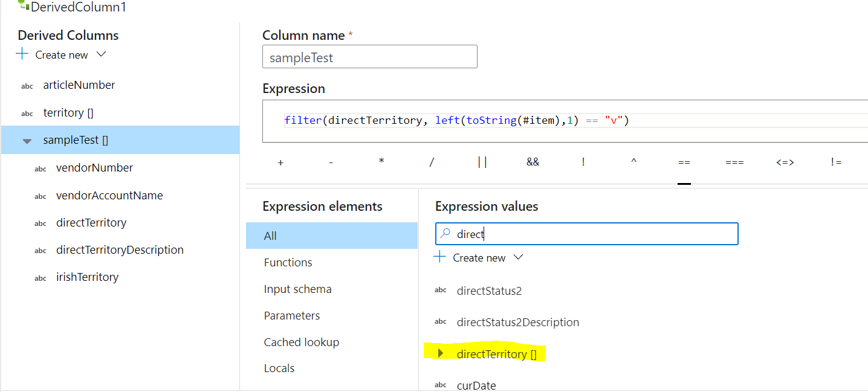Click the Column name text field

[369, 57]
